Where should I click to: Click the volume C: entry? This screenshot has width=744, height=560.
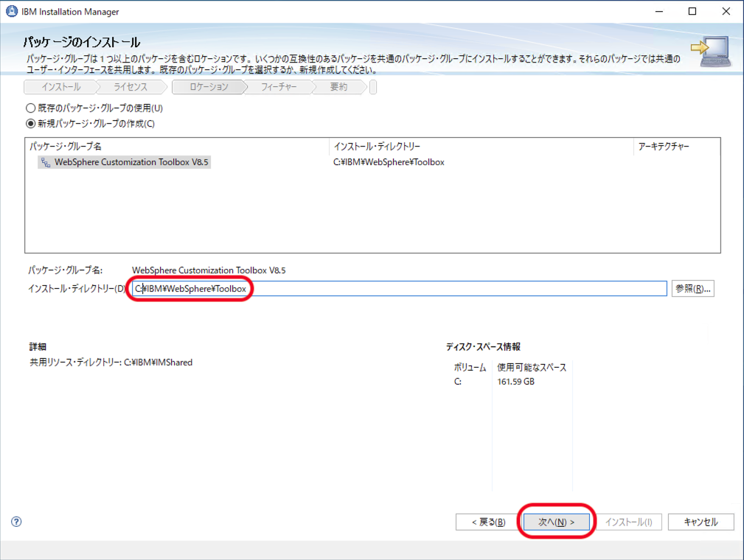tap(458, 382)
